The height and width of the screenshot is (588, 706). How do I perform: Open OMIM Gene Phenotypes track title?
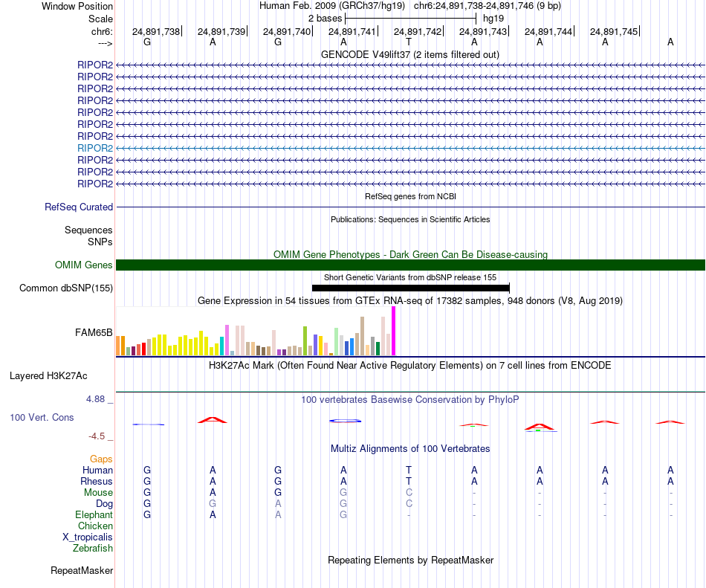coord(410,254)
